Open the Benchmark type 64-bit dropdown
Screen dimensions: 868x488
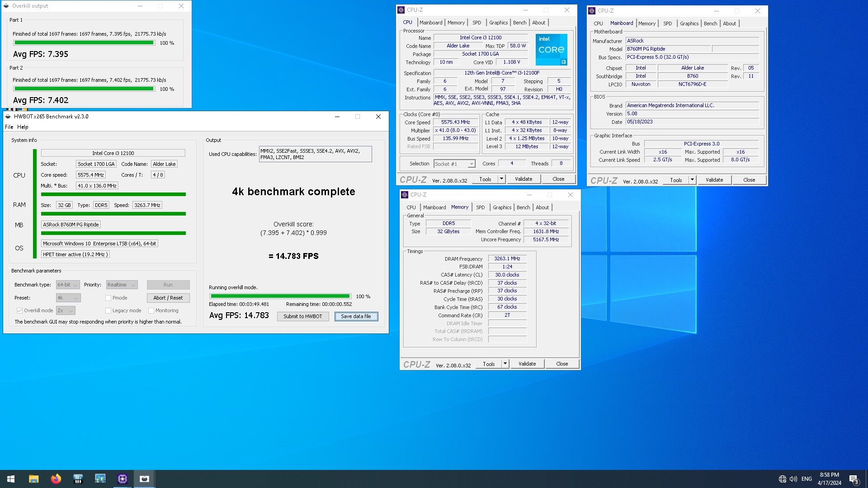pyautogui.click(x=68, y=285)
